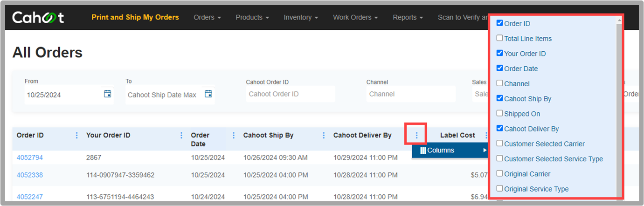Image resolution: width=644 pixels, height=206 pixels.
Task: Sort by Your Order ID column header
Action: [x=108, y=135]
